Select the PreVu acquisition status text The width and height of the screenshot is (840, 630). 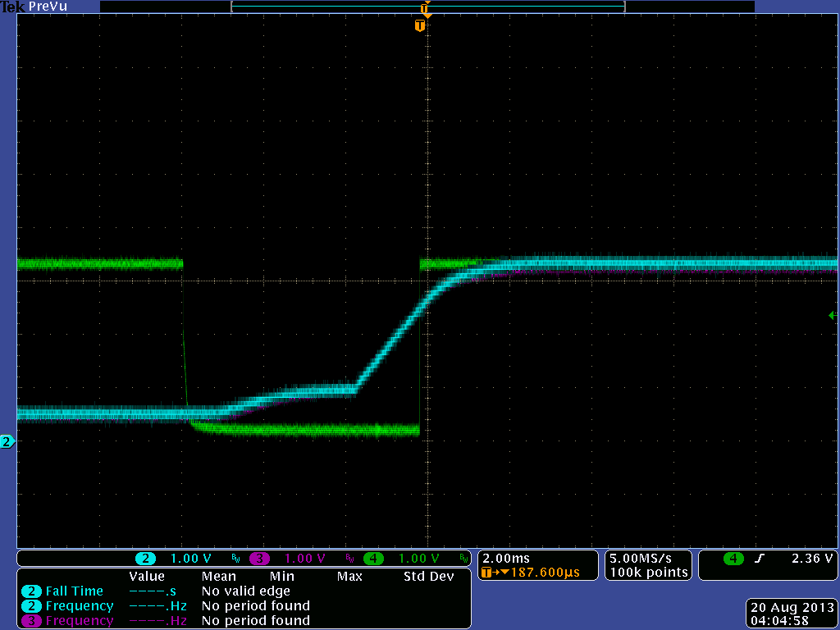point(47,7)
